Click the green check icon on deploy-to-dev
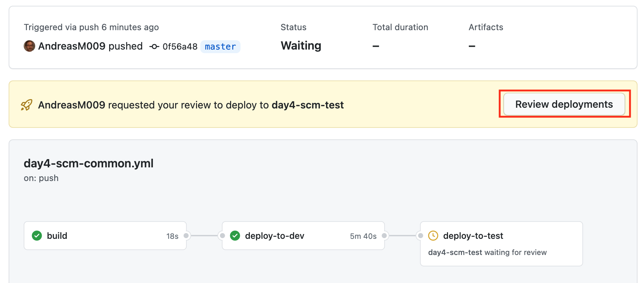This screenshot has width=644, height=283. 235,236
